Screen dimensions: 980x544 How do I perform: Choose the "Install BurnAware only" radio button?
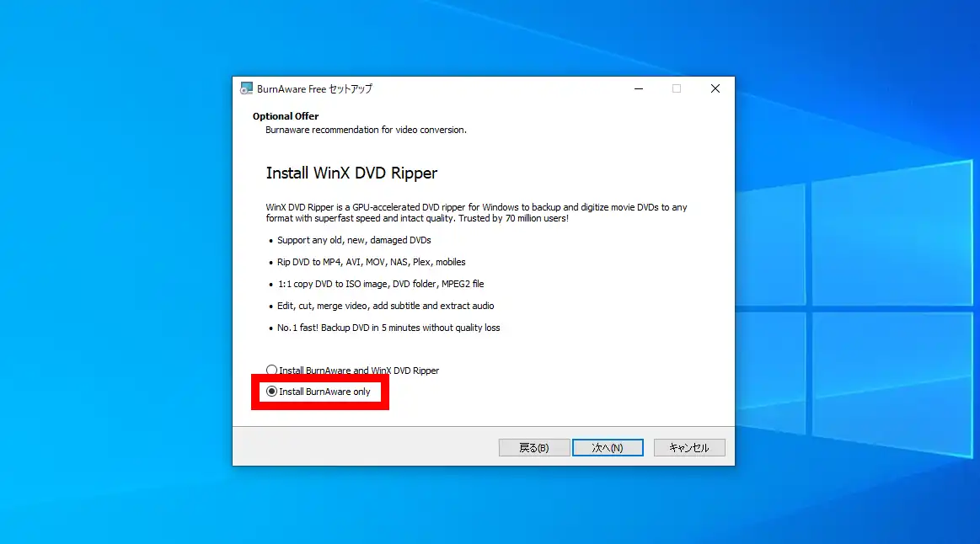pyautogui.click(x=271, y=392)
